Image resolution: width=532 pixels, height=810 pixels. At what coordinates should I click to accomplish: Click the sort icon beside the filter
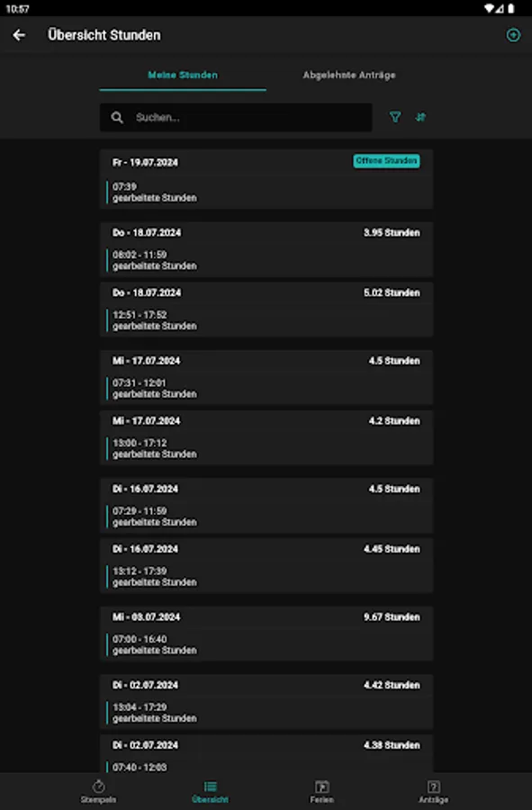(x=420, y=117)
